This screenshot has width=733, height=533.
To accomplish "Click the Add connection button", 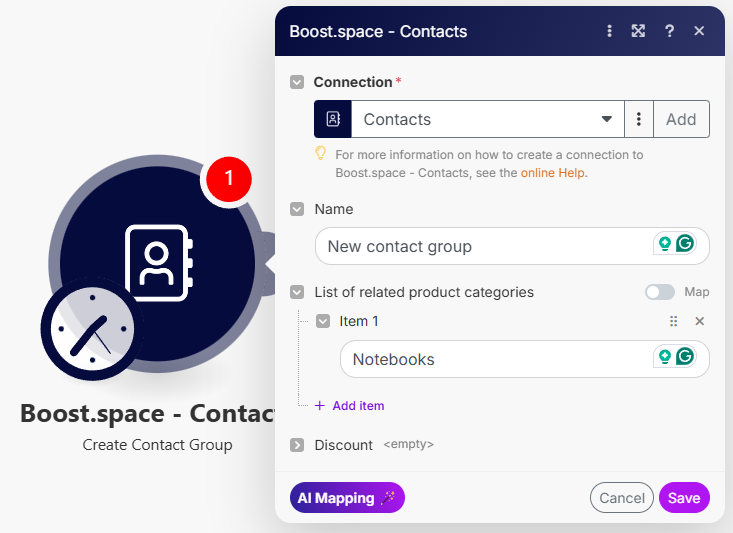I will tap(681, 119).
